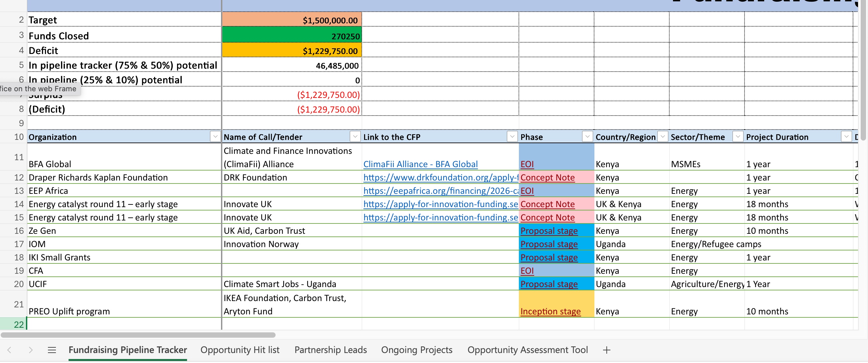Viewport: 868px width, 363px height.
Task: Switch to the Ongoing Projects sheet
Action: pos(417,350)
